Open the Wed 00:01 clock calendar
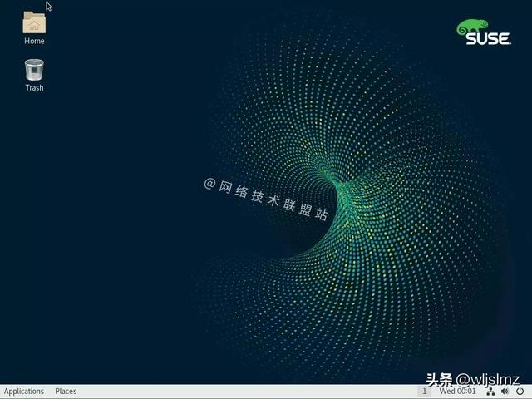The height and width of the screenshot is (399, 532). pyautogui.click(x=458, y=392)
